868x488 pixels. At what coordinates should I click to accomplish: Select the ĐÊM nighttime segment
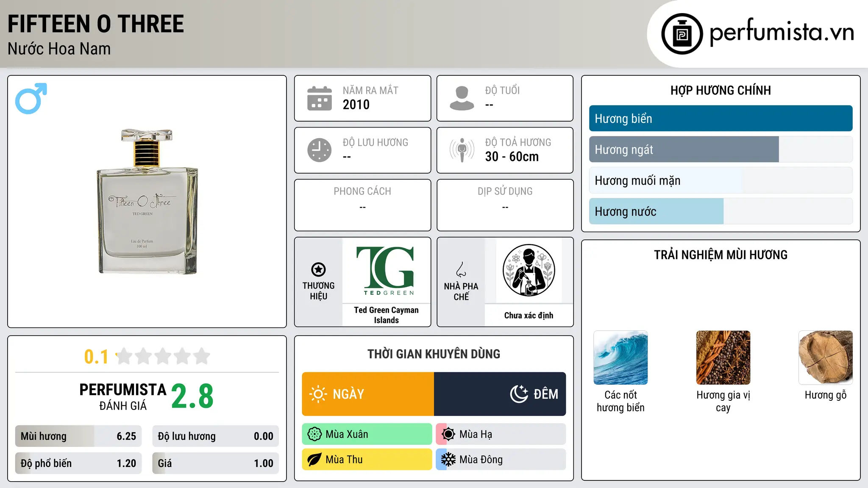500,394
